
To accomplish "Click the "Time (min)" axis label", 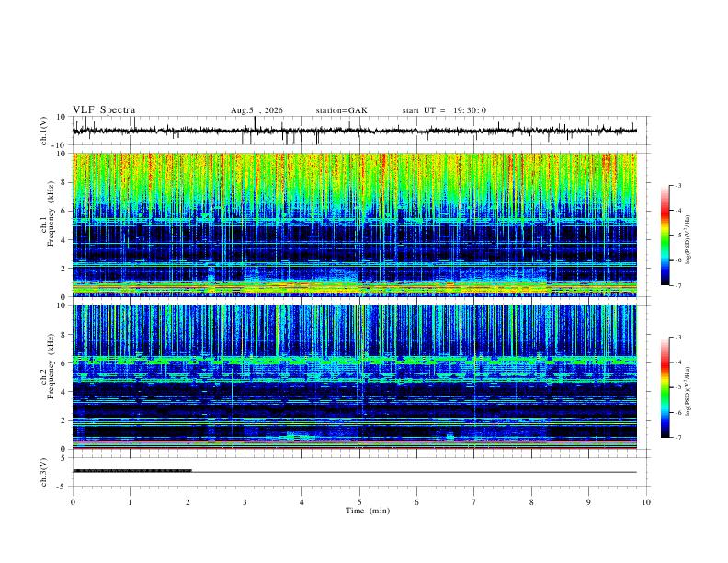I will [368, 511].
